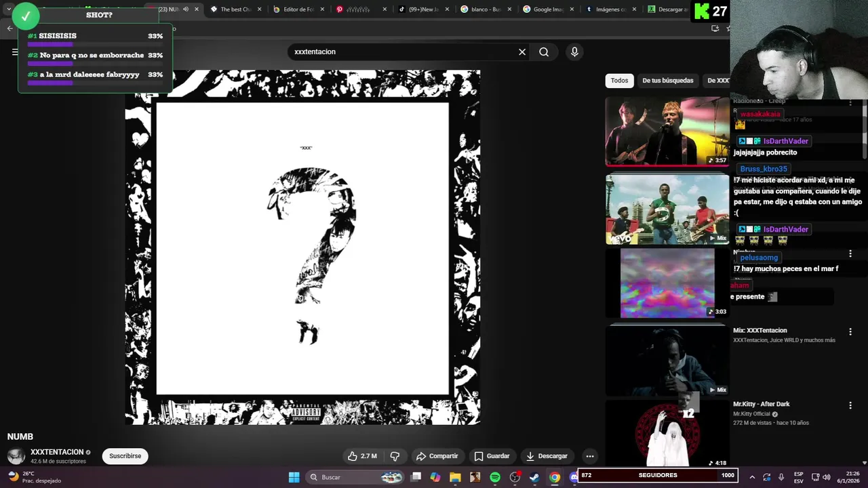Show hidden system tray icons
This screenshot has height=488, width=868.
pyautogui.click(x=751, y=477)
